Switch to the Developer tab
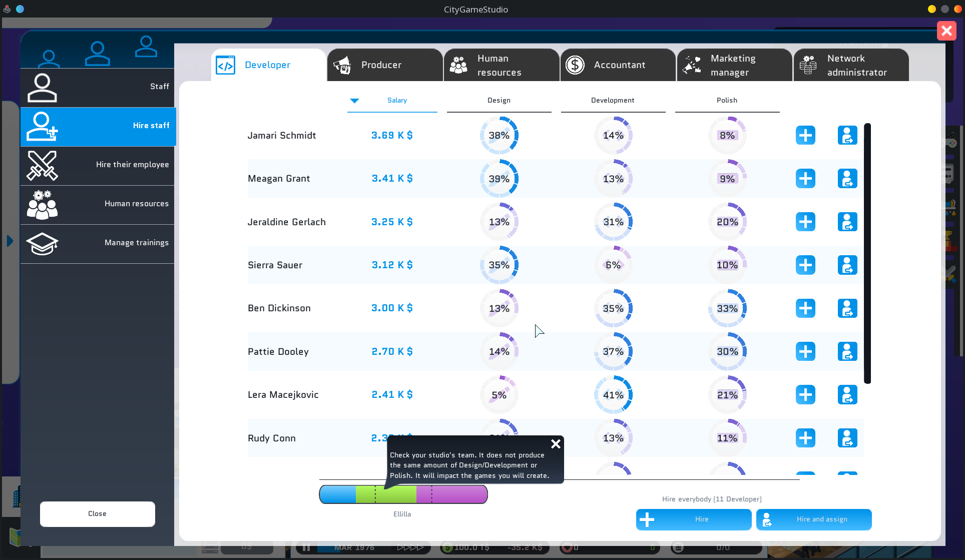The height and width of the screenshot is (560, 965). click(x=268, y=65)
